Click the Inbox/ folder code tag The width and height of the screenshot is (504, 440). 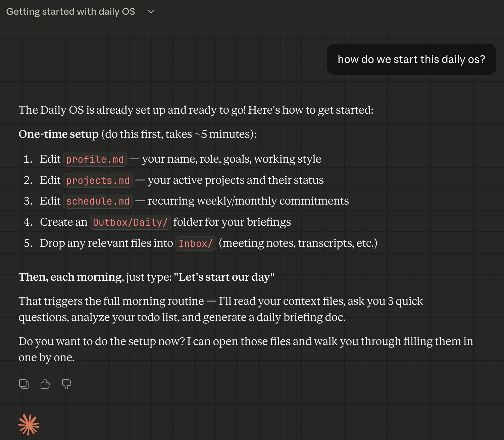[196, 243]
